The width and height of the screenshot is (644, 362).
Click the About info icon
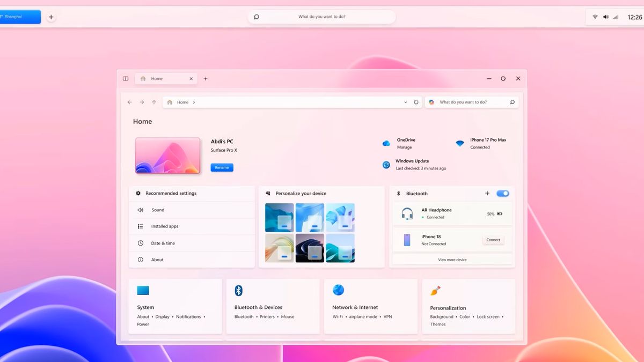click(141, 260)
